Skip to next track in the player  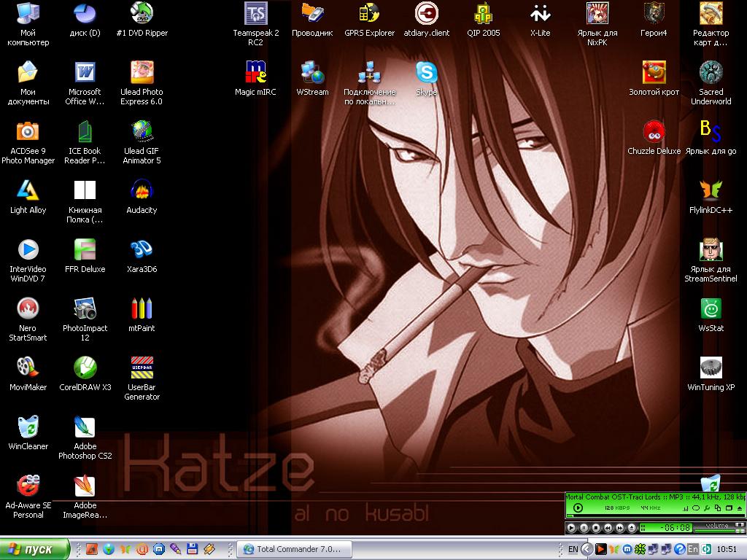(x=619, y=527)
